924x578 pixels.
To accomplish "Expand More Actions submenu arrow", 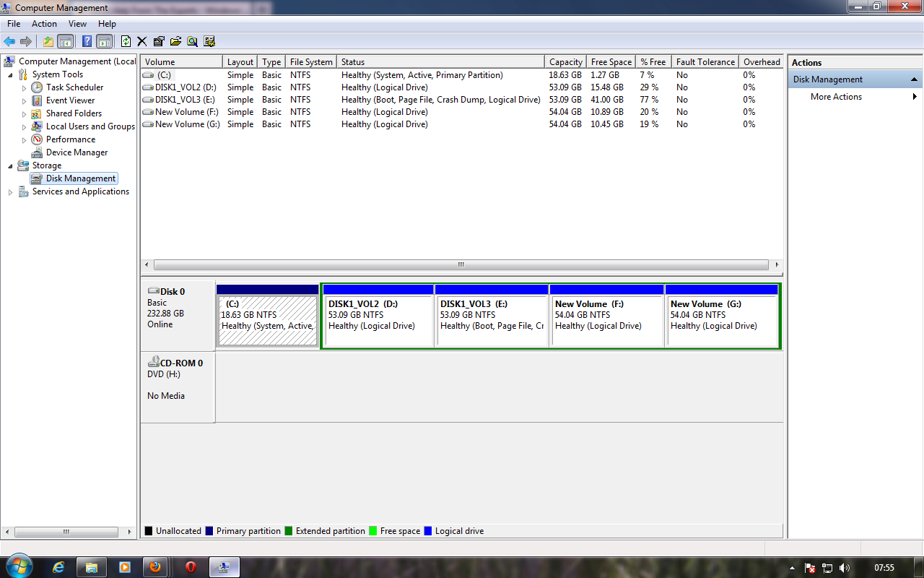I will pyautogui.click(x=915, y=97).
